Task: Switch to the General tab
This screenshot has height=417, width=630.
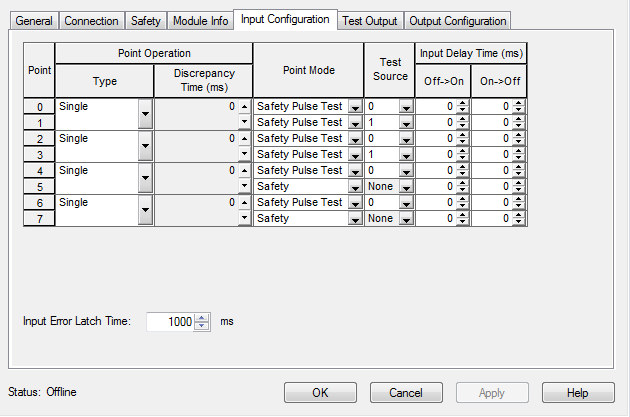Action: [33, 21]
